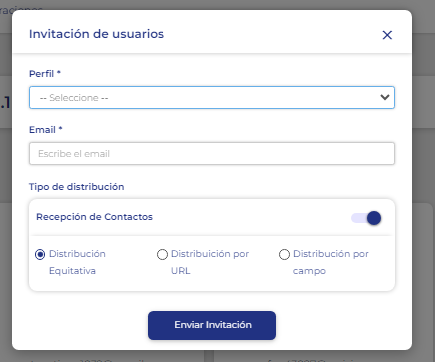Click the 'Distribución Equitativa' label text
The image size is (435, 362).
[77, 262]
